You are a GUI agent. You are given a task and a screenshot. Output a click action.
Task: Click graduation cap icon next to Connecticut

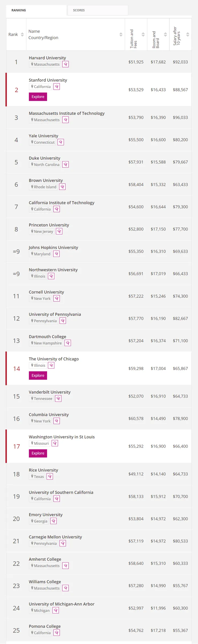coord(61,142)
